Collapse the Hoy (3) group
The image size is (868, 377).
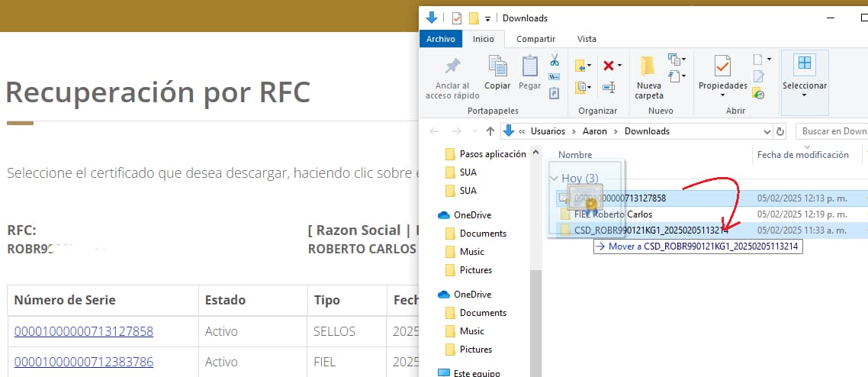click(553, 179)
